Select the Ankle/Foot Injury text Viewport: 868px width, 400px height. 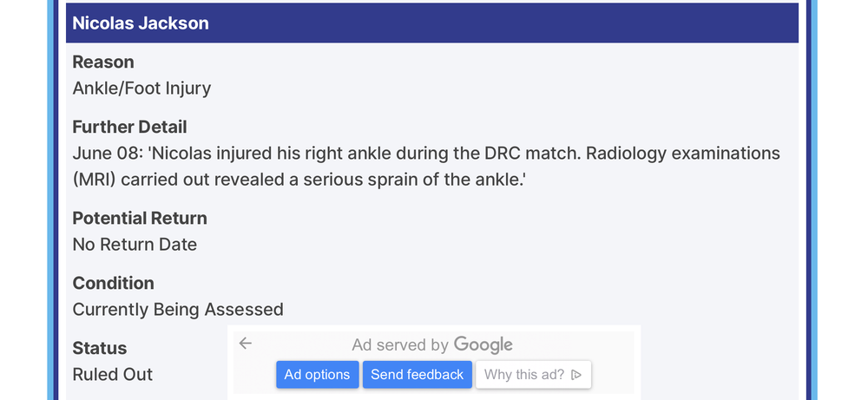pos(141,89)
